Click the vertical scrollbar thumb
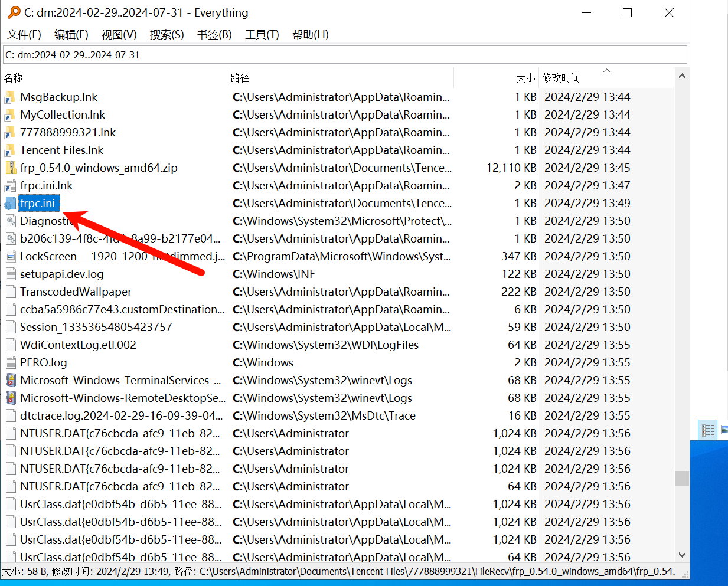This screenshot has width=728, height=586. click(682, 478)
